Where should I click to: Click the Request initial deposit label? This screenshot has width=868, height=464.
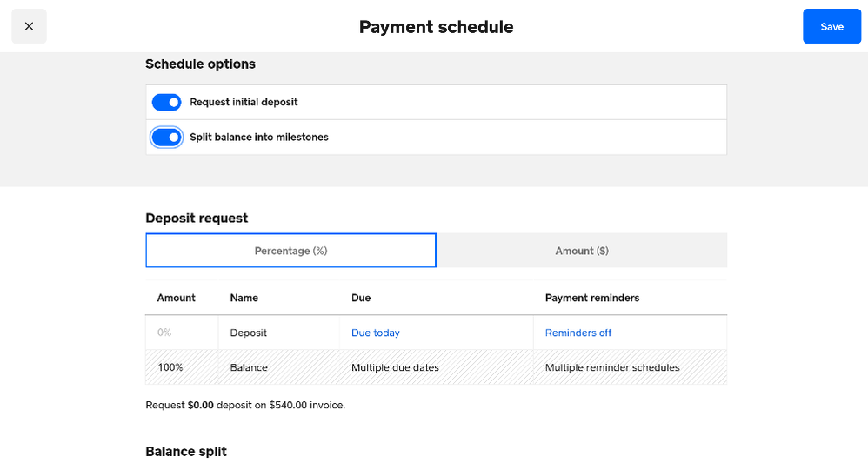(244, 103)
